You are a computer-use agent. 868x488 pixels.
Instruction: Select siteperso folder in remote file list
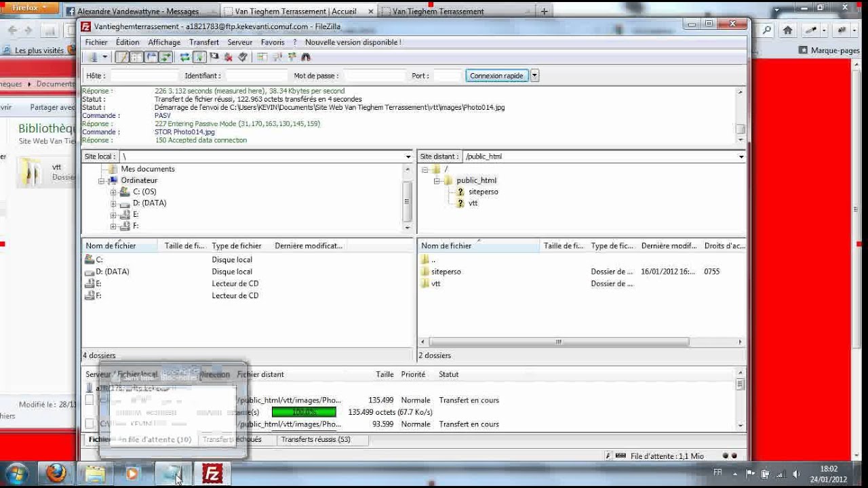click(x=446, y=272)
